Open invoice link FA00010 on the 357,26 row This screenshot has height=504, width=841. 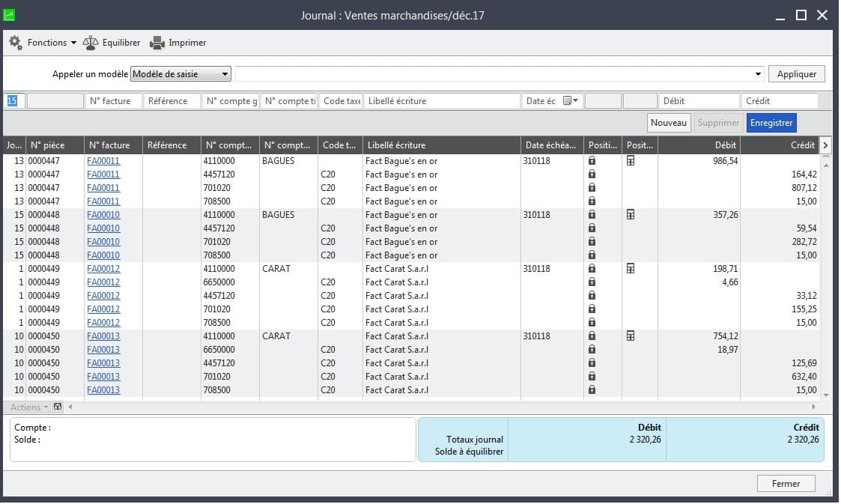pos(103,214)
